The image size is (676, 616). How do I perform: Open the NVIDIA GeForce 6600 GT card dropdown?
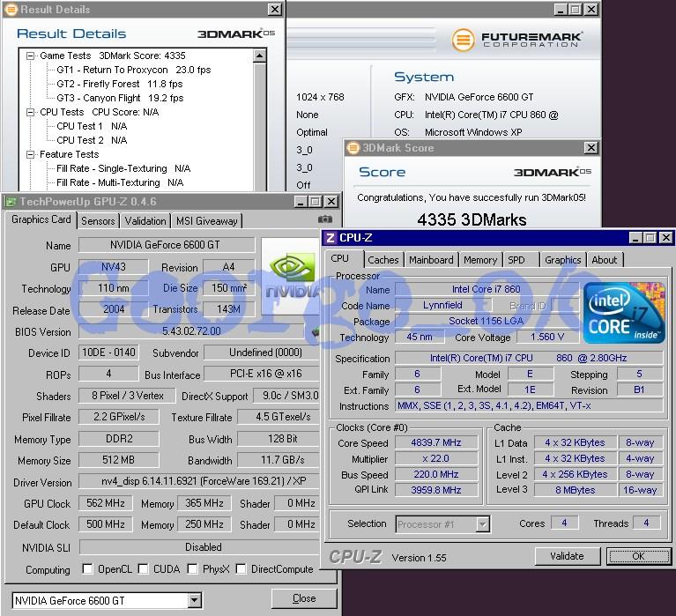pos(195,600)
